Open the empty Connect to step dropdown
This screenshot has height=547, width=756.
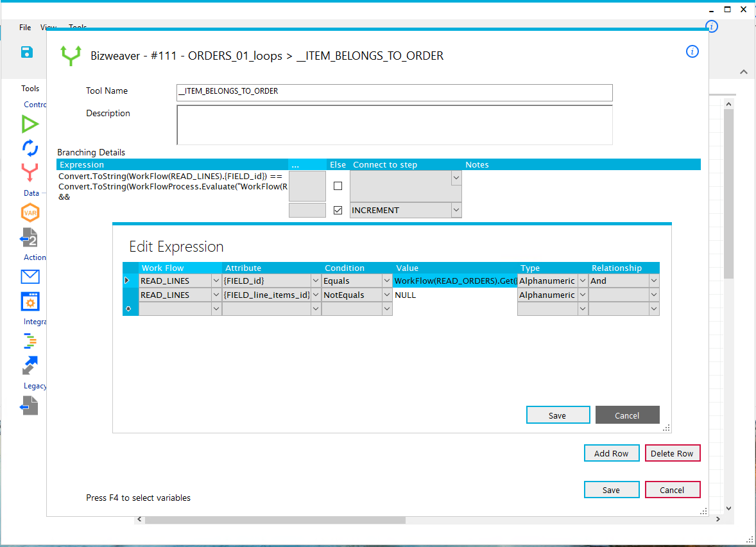click(456, 178)
